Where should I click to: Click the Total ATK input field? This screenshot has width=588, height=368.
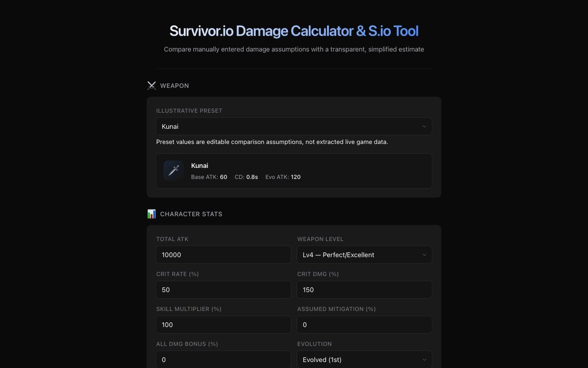point(223,254)
